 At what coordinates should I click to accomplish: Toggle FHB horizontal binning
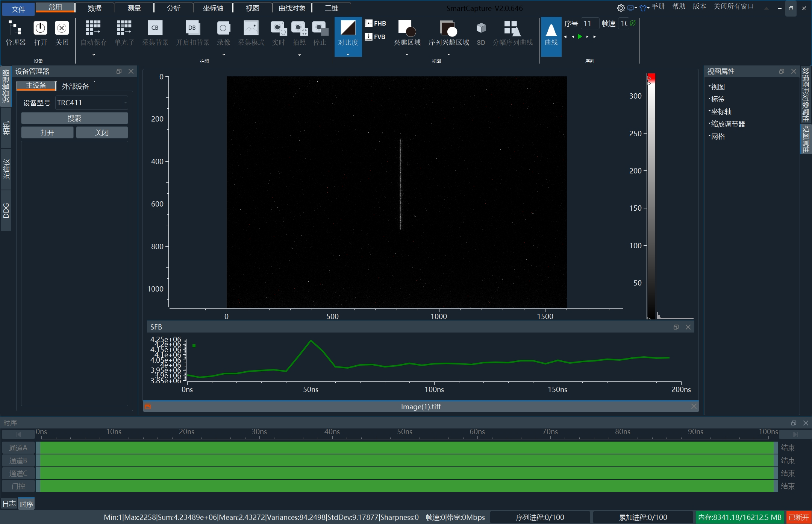coord(376,23)
